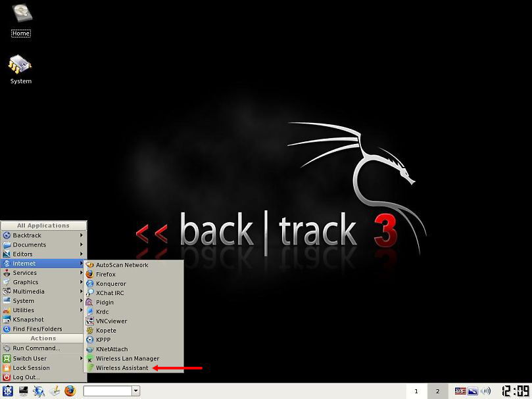532x399 pixels.
Task: Expand the Backtrack submenu
Action: pyautogui.click(x=43, y=235)
